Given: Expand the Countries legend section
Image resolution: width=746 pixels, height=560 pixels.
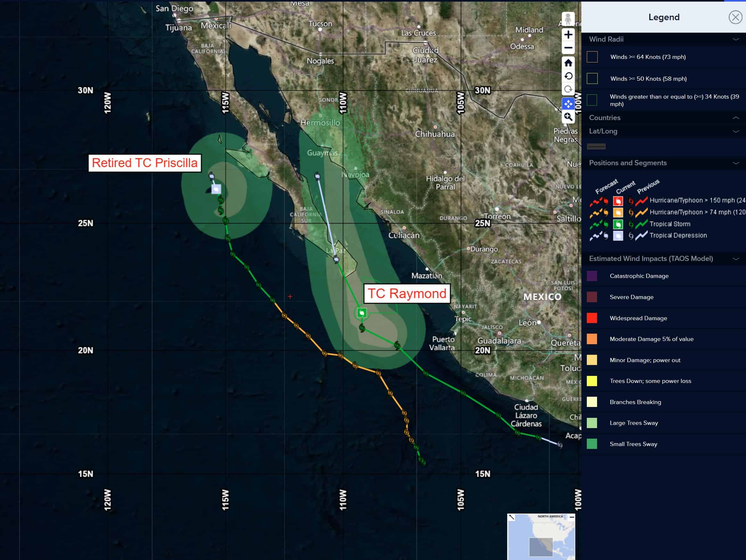Looking at the screenshot, I should click(x=735, y=118).
